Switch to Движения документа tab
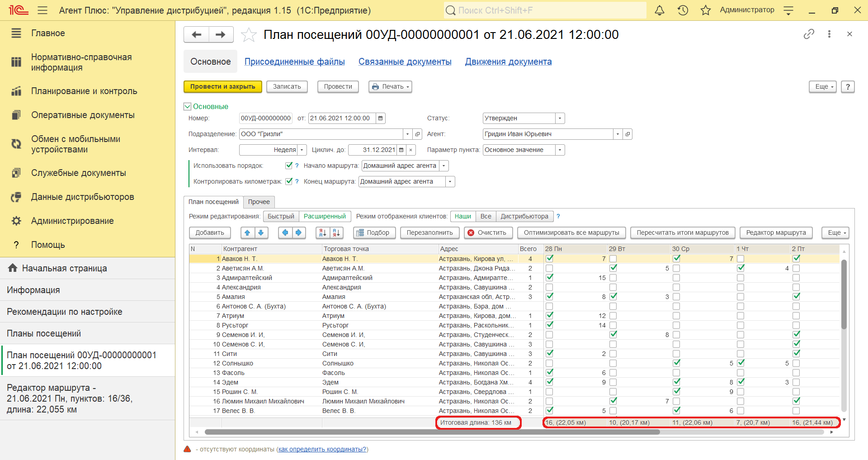This screenshot has height=460, width=868. [509, 62]
